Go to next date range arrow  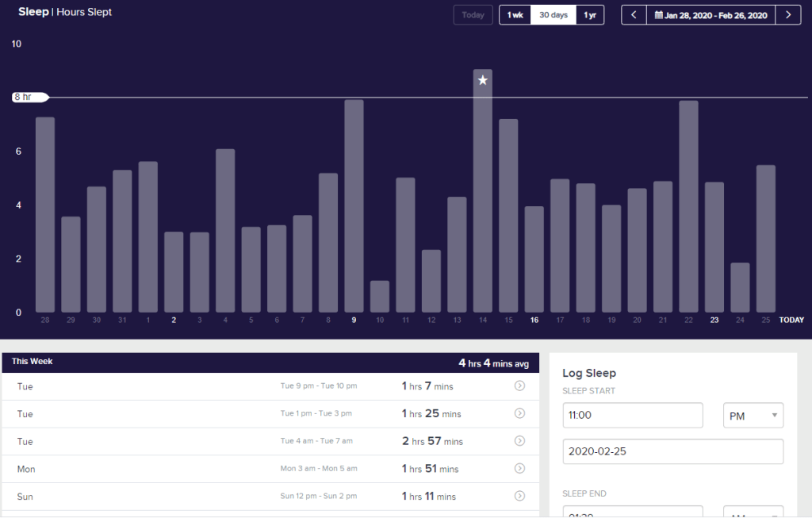[x=787, y=15]
